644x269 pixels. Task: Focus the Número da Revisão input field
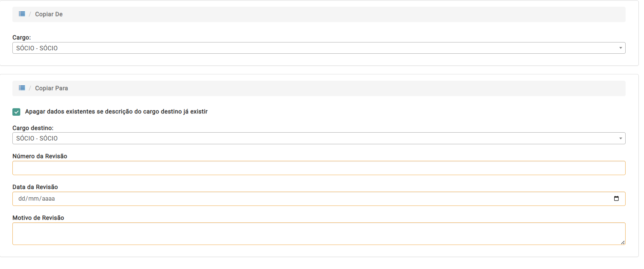pyautogui.click(x=319, y=168)
